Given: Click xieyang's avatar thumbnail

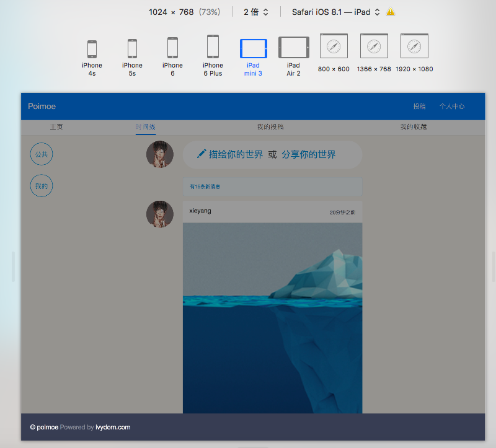Looking at the screenshot, I should coord(160,214).
